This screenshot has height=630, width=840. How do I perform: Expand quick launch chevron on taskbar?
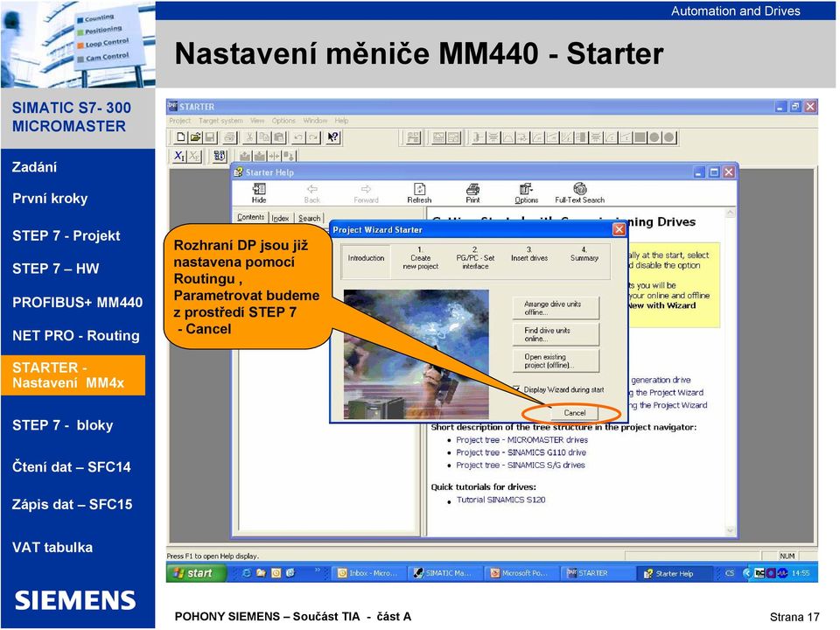coord(317,570)
